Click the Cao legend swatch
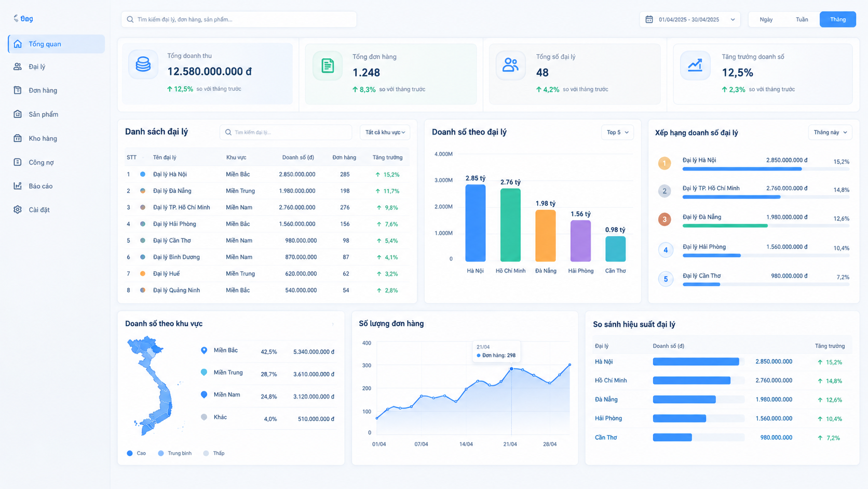Image resolution: width=868 pixels, height=489 pixels. pyautogui.click(x=130, y=453)
